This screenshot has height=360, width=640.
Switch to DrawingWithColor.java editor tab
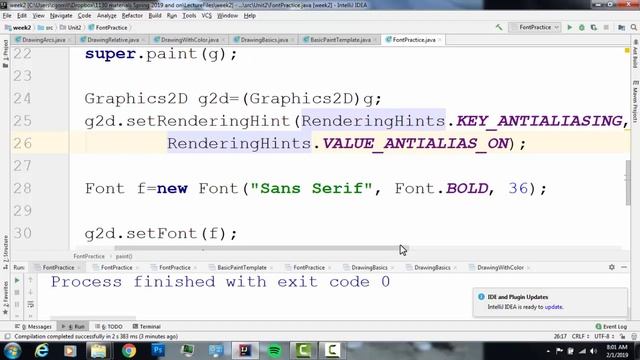pyautogui.click(x=189, y=40)
